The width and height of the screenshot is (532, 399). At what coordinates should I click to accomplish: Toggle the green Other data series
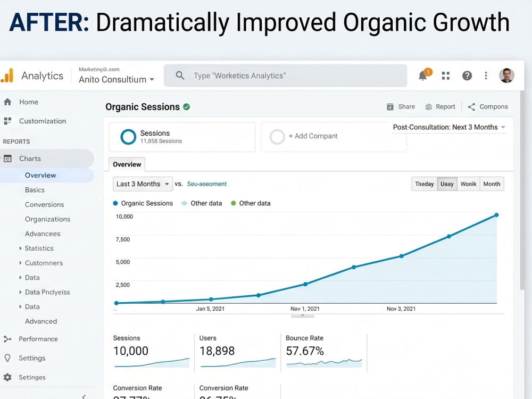click(251, 203)
